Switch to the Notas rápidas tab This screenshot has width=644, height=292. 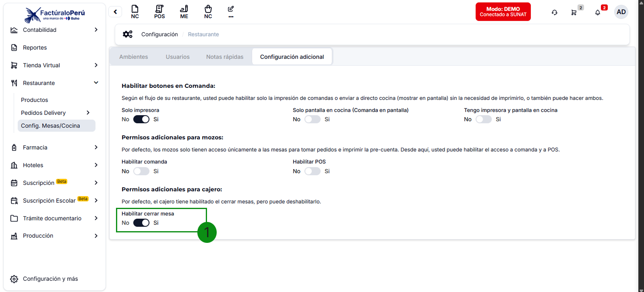[225, 57]
